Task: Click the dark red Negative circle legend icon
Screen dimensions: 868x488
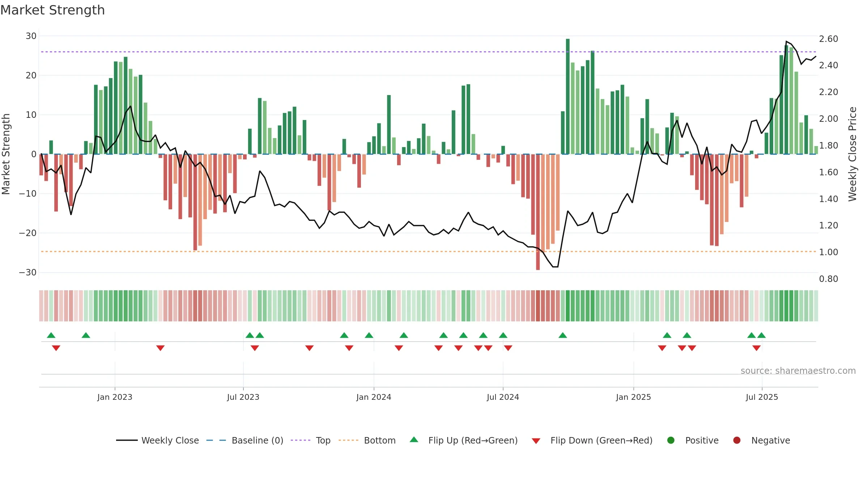Action: [737, 440]
